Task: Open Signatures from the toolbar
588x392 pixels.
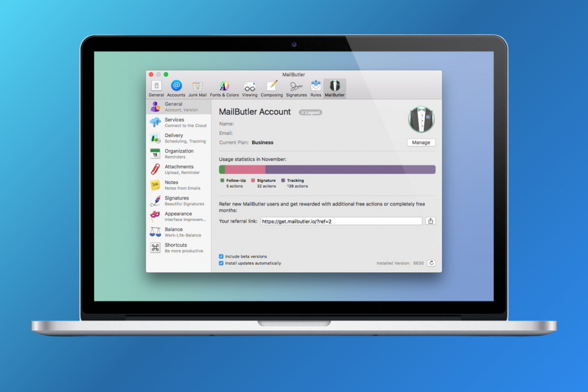Action: click(x=296, y=86)
